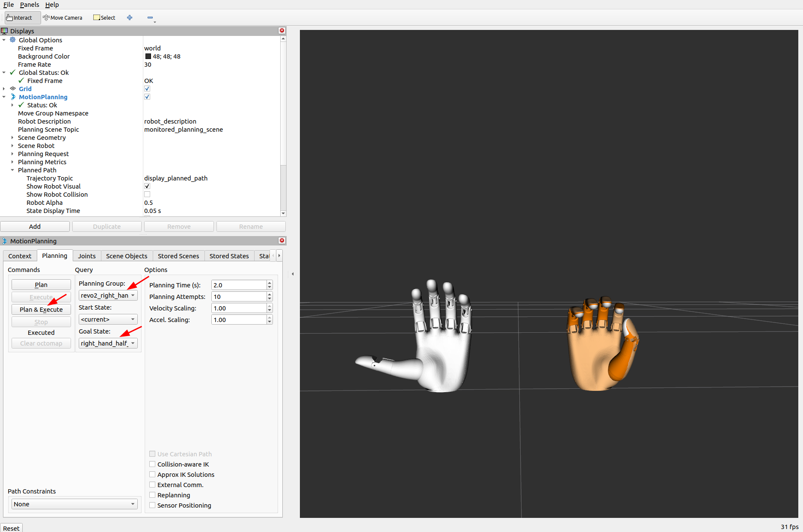803x532 pixels.
Task: Disable Show Robot Visual checkbox
Action: [x=147, y=186]
